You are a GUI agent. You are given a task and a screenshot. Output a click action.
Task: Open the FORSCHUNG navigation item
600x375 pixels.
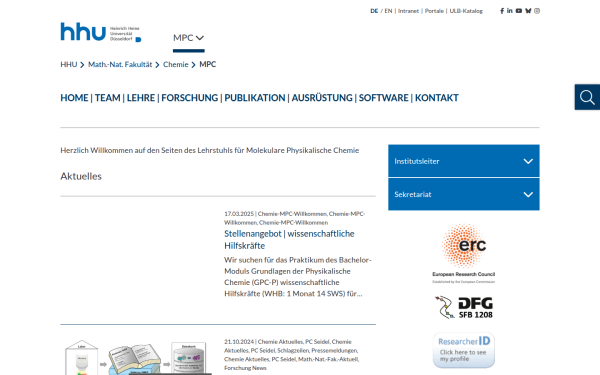pos(190,98)
